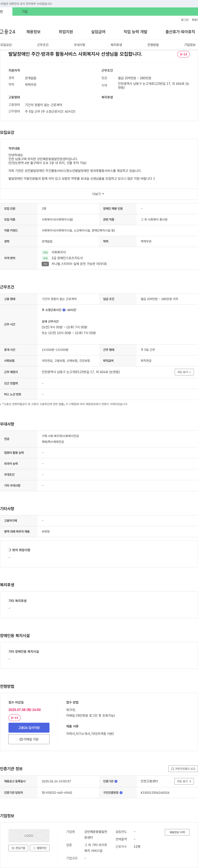Click the job title heading text
This screenshot has height=868, width=198.
pos(75,54)
